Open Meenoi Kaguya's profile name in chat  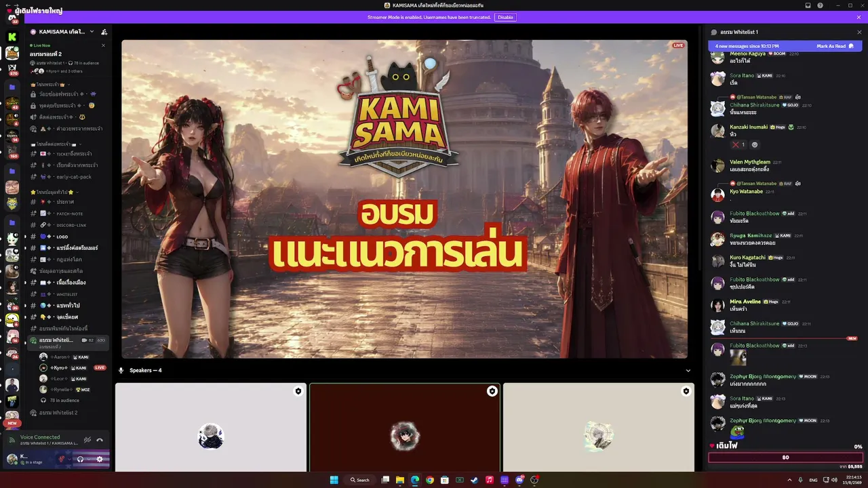tap(747, 54)
